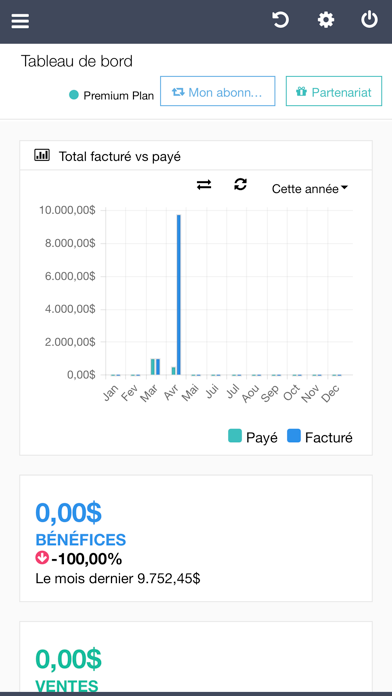The image size is (392, 696).
Task: Click the blue 0,00$ Bénéfices amount
Action: pyautogui.click(x=68, y=512)
